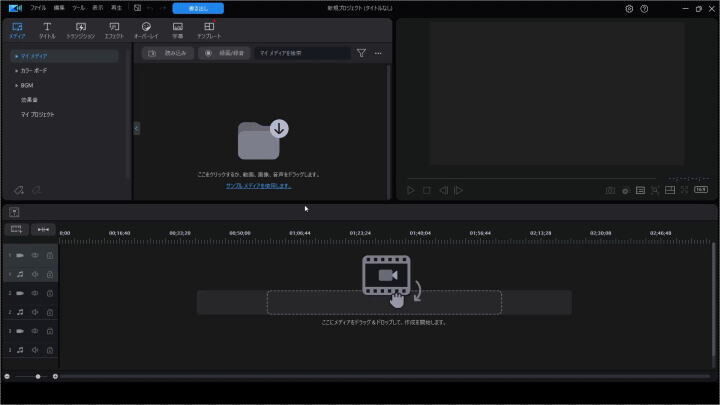Click the fit timeline to view icon
This screenshot has width=720, height=405.
(43, 229)
